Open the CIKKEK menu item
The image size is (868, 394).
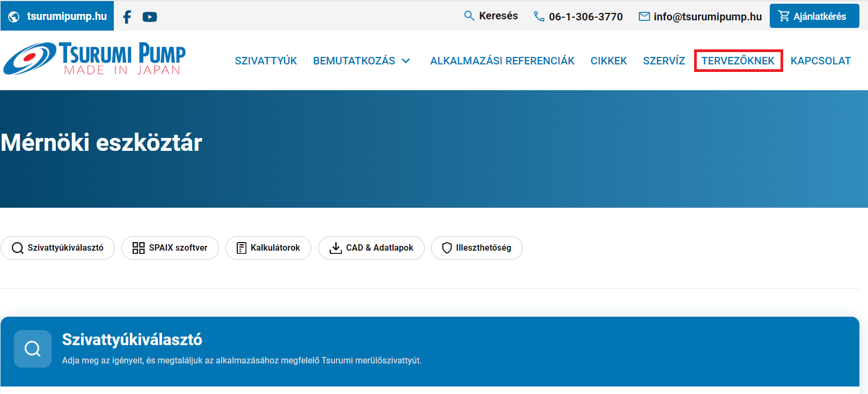(x=609, y=61)
